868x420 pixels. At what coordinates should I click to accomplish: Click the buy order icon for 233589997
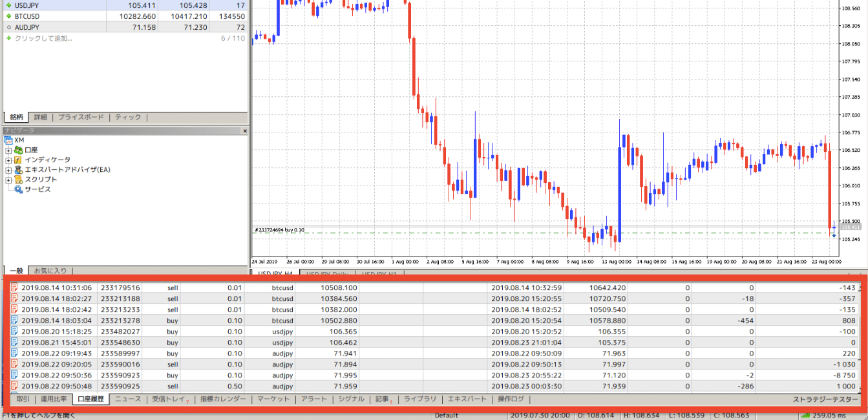pyautogui.click(x=14, y=353)
